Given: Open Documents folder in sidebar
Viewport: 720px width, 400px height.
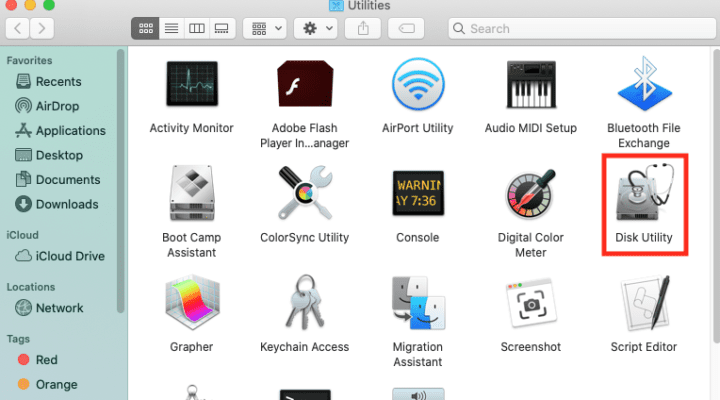Looking at the screenshot, I should 58,180.
